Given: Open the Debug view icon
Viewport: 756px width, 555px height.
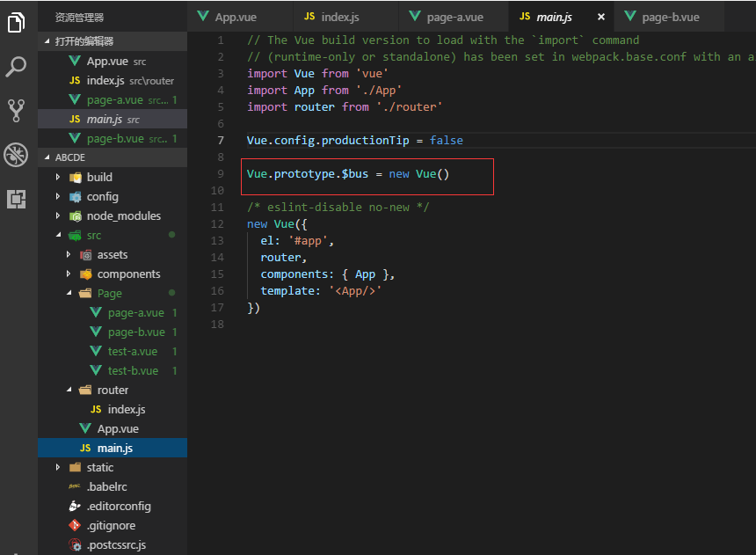Looking at the screenshot, I should 17,155.
